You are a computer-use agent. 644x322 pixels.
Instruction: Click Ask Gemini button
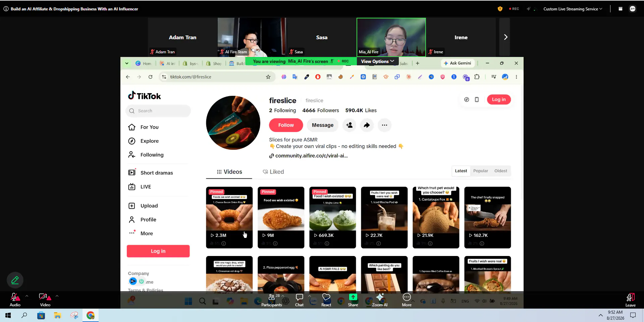pos(458,63)
